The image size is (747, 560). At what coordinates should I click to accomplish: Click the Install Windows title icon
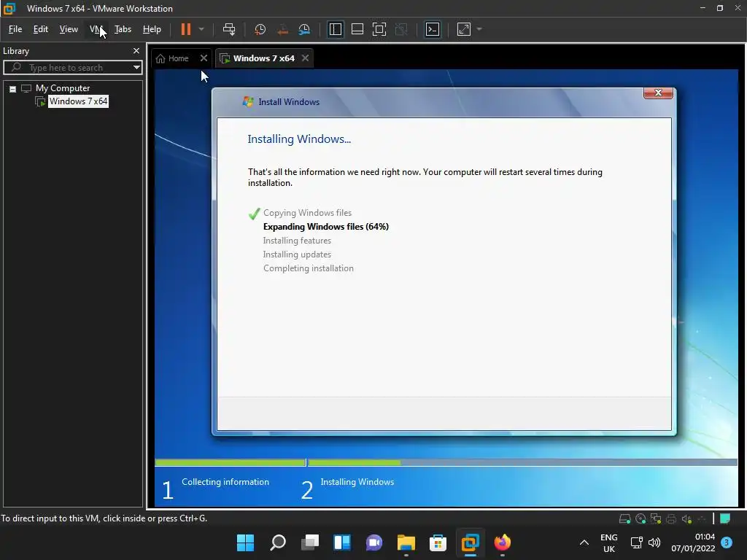point(248,101)
